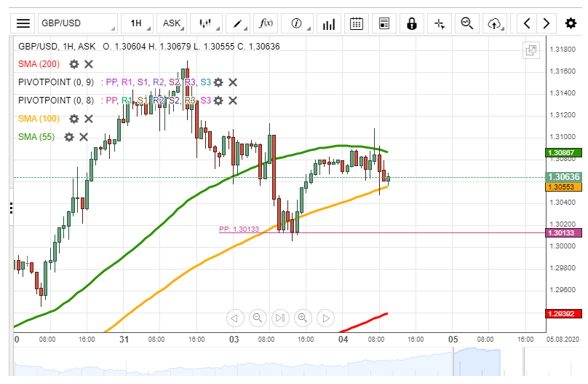588x384 pixels.
Task: Open chart settings gear in toolbar
Action: point(571,23)
